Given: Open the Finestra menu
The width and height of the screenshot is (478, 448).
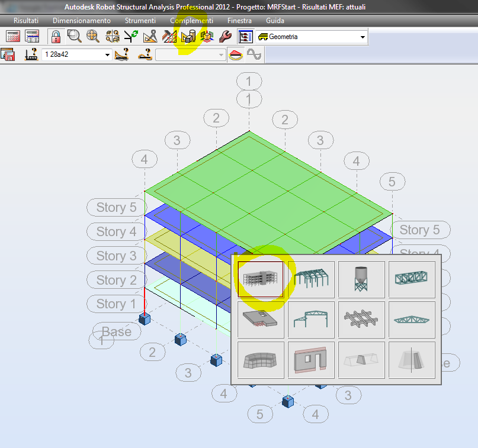Looking at the screenshot, I should (240, 21).
